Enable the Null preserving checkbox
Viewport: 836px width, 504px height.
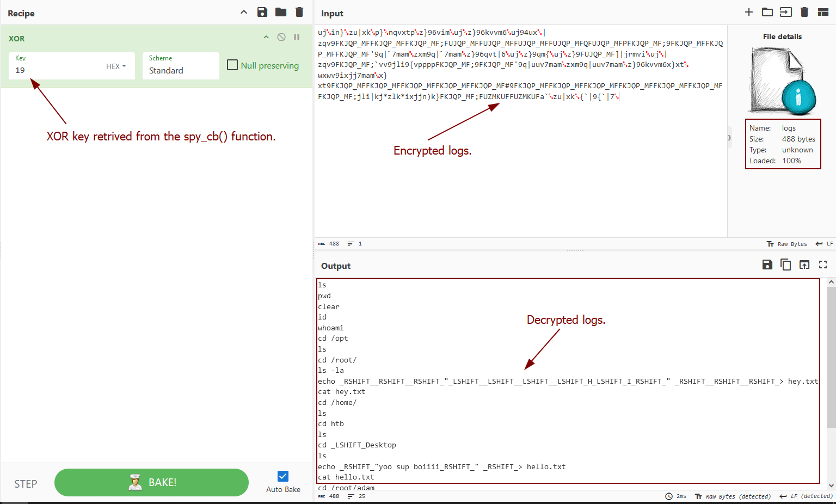(232, 65)
